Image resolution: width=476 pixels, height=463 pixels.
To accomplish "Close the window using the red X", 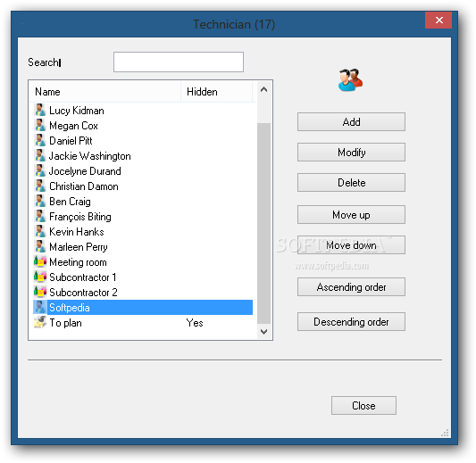I will [438, 20].
